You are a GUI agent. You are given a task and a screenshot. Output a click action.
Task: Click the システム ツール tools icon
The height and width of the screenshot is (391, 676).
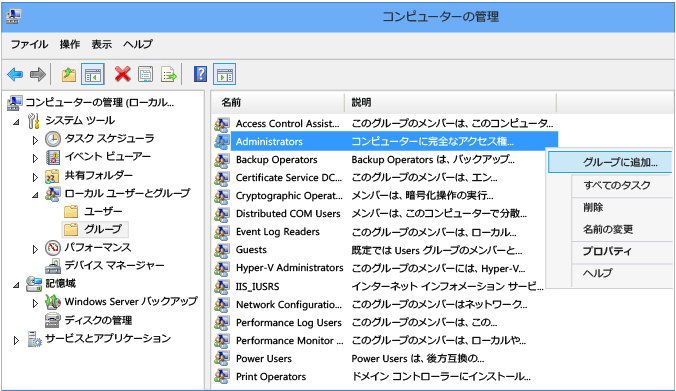(x=34, y=121)
